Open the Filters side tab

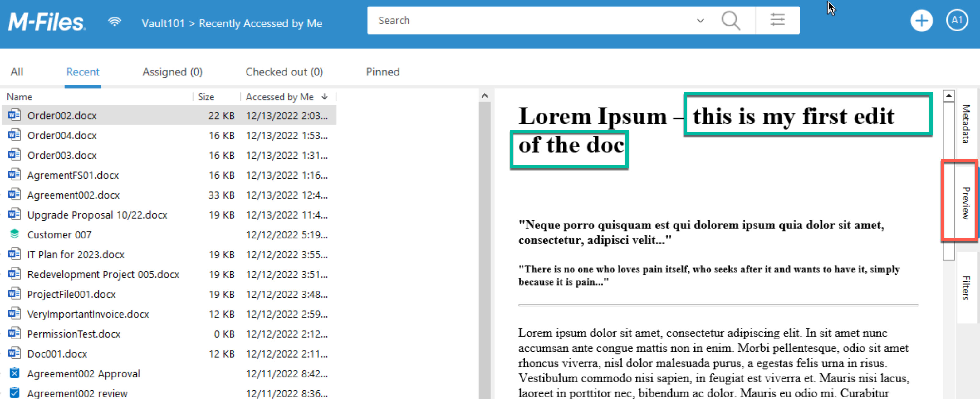pyautogui.click(x=966, y=287)
